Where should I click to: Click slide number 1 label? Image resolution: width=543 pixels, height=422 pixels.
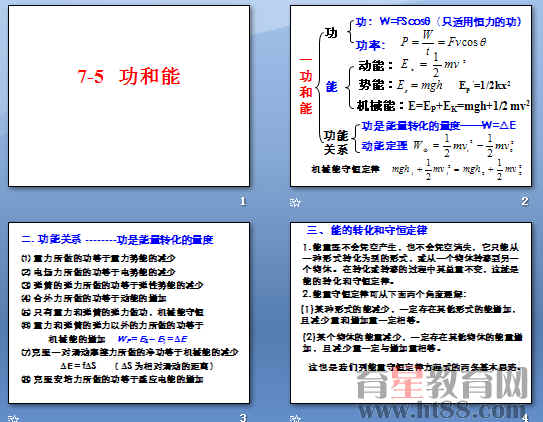coord(243,201)
